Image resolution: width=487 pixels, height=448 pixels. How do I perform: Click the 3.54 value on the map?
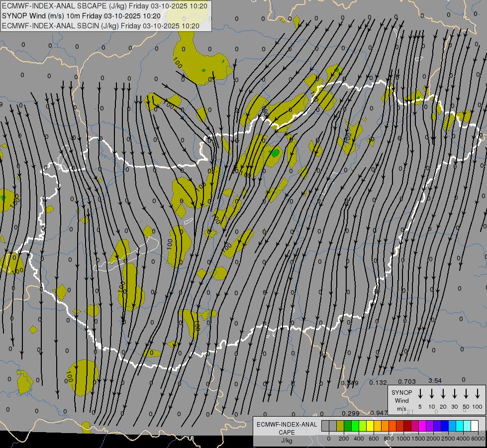click(435, 380)
